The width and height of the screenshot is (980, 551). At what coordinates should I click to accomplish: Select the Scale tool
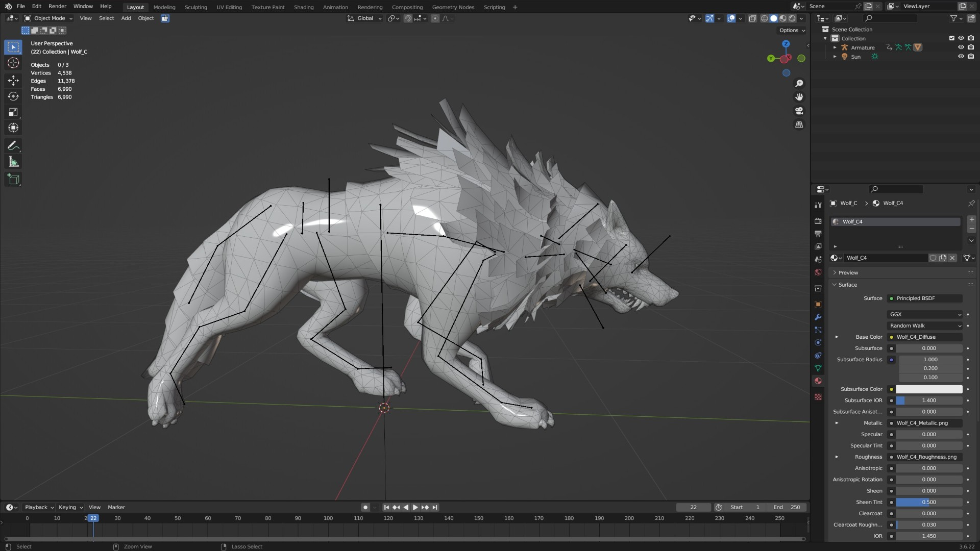pyautogui.click(x=13, y=112)
